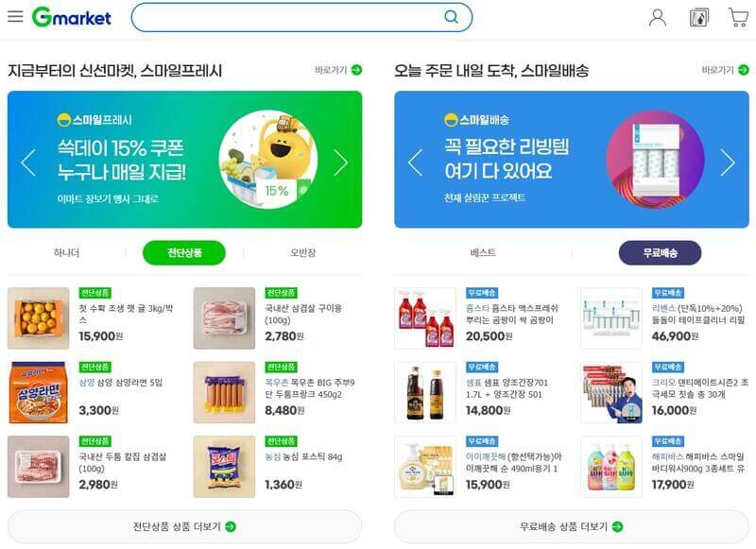Image resolution: width=756 pixels, height=549 pixels.
Task: Select the 하나더 tab
Action: tap(66, 252)
